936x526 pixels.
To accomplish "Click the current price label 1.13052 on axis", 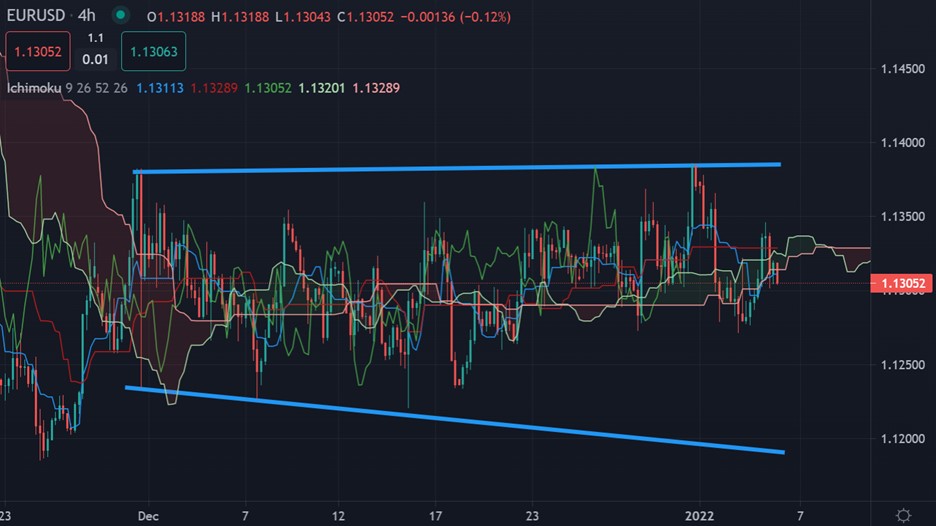I will (x=901, y=283).
